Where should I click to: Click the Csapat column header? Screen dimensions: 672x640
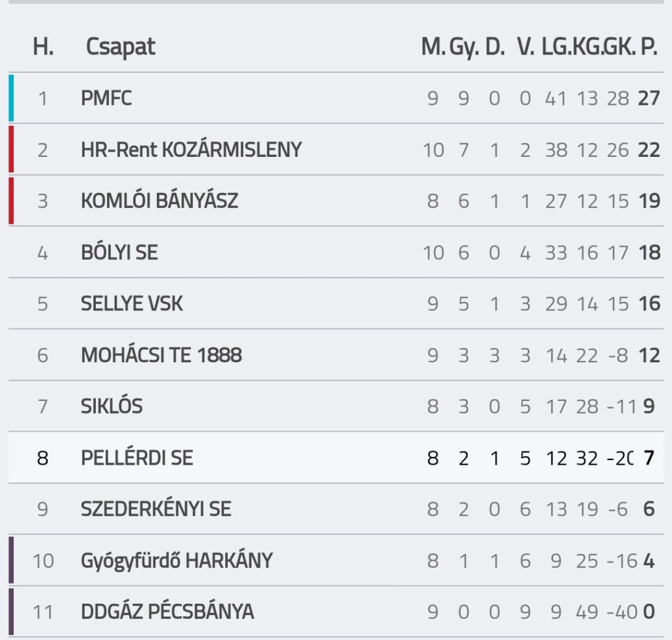point(121,47)
